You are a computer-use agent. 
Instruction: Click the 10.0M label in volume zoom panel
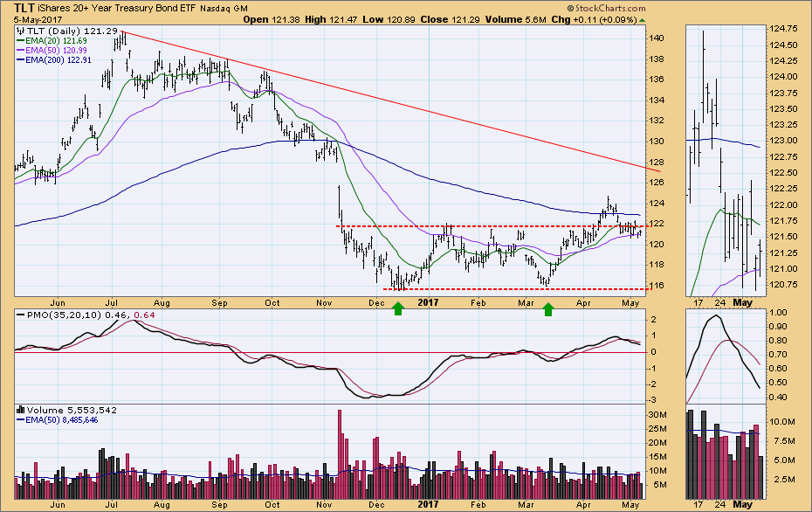tap(782, 422)
